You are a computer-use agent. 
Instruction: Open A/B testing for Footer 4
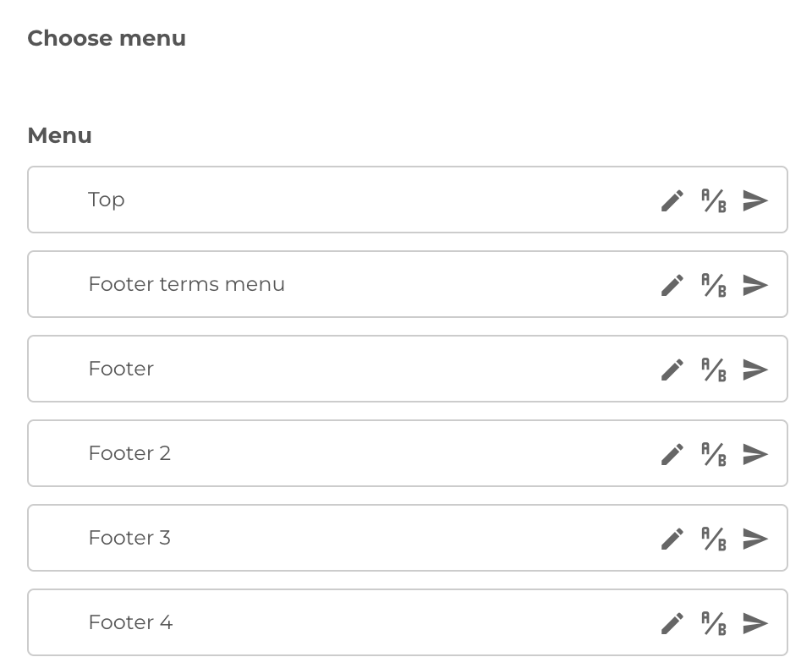pos(713,622)
